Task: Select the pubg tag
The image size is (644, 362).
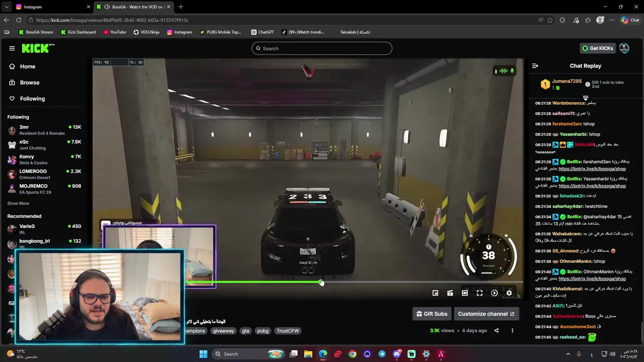Action: coord(263,331)
